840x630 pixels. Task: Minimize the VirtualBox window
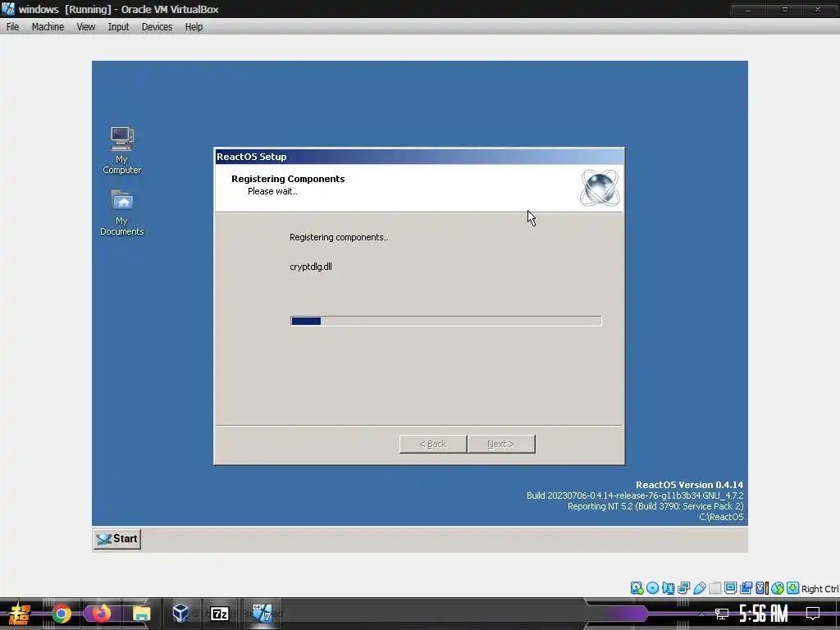748,9
